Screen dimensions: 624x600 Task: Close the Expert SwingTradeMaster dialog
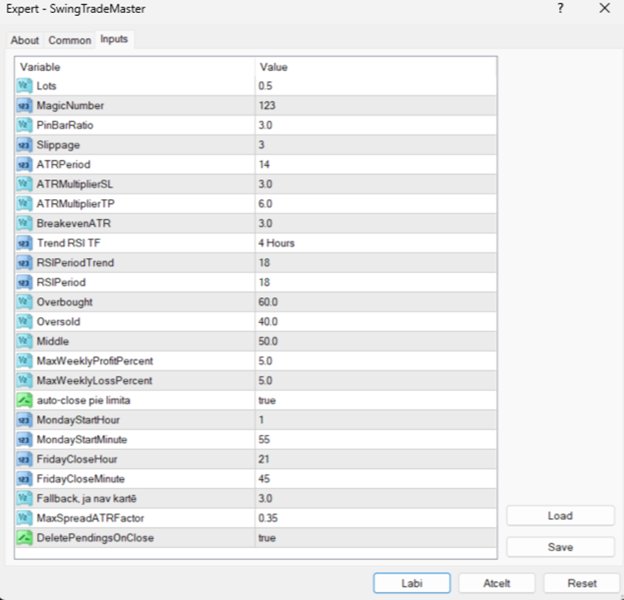604,8
